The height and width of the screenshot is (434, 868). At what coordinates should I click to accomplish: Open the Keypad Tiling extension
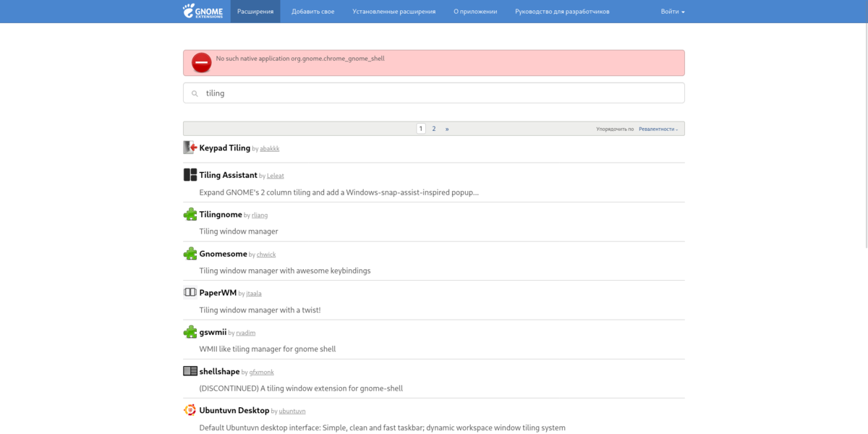click(225, 148)
